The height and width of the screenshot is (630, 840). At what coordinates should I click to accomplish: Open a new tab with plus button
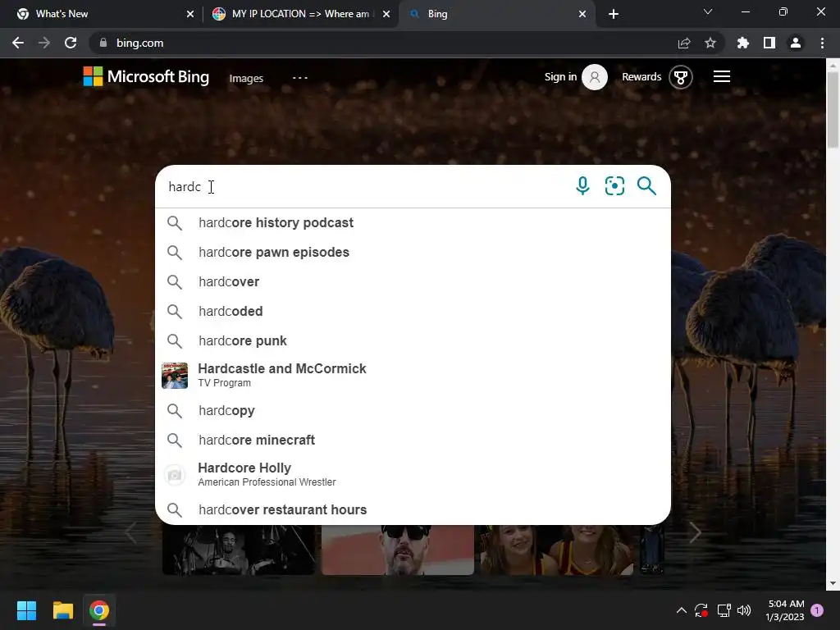coord(614,14)
